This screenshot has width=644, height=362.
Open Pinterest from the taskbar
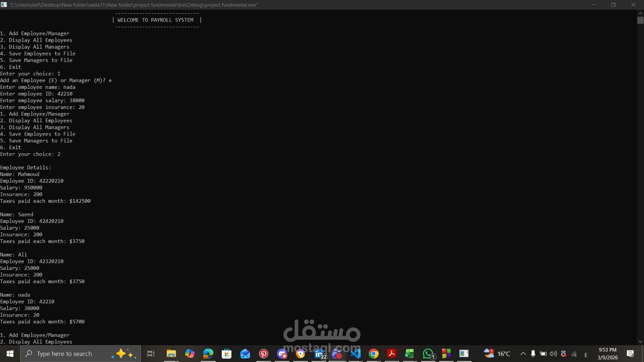(x=264, y=354)
